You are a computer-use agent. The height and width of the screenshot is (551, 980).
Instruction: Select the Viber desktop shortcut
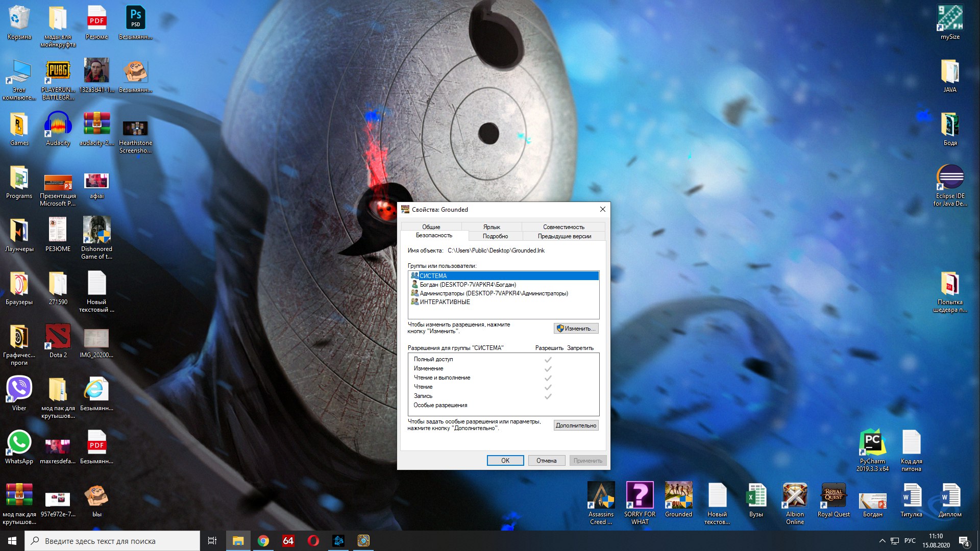point(19,394)
